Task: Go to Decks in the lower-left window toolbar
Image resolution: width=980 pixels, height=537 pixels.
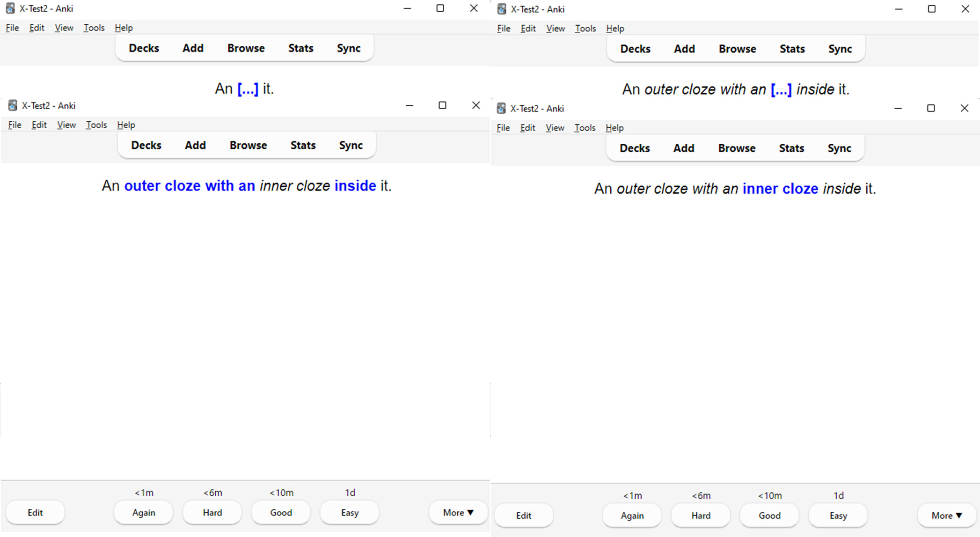Action: pos(146,145)
